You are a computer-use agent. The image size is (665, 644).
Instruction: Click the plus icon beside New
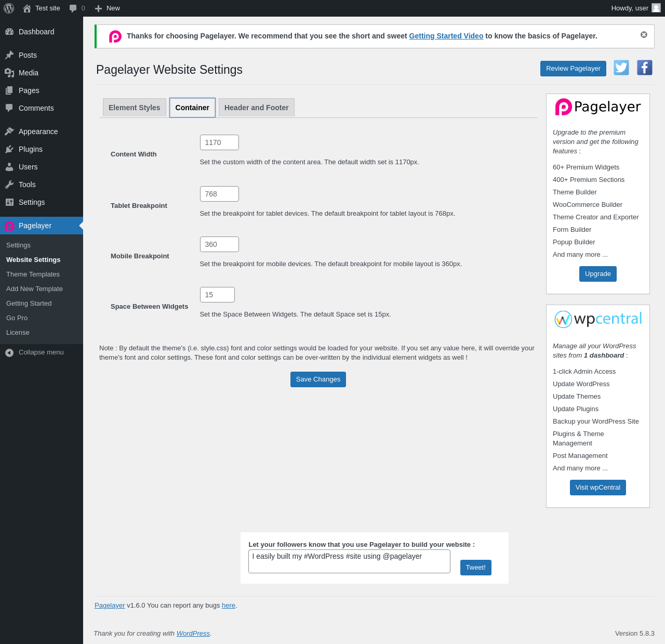pyautogui.click(x=98, y=8)
